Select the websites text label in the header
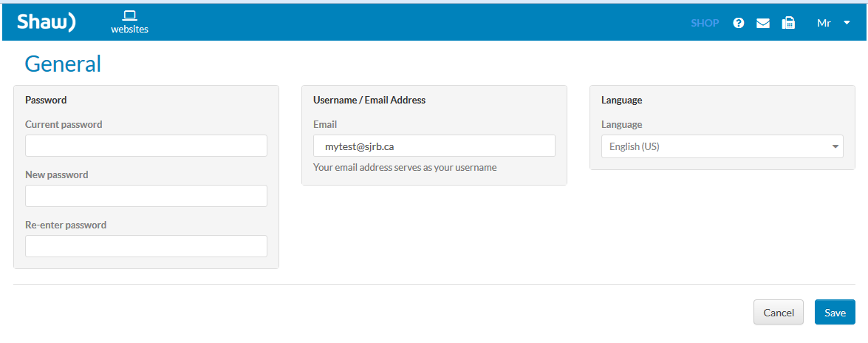This screenshot has height=343, width=868. pyautogui.click(x=129, y=30)
